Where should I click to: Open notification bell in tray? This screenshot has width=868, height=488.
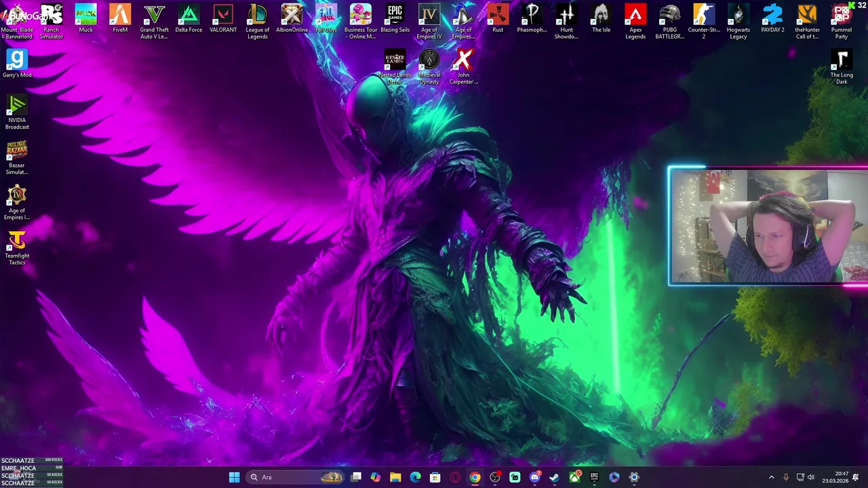click(856, 477)
